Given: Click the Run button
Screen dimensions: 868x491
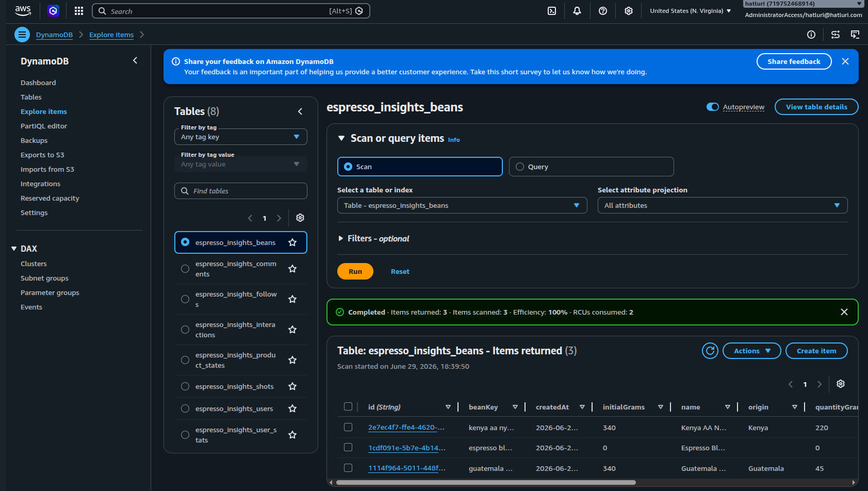Looking at the screenshot, I should tap(355, 271).
